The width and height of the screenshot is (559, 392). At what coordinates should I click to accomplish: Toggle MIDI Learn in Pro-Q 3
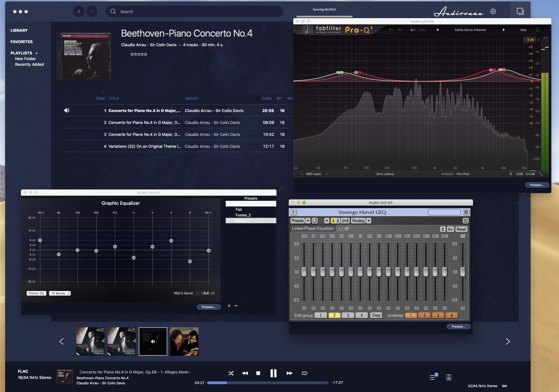click(x=313, y=174)
